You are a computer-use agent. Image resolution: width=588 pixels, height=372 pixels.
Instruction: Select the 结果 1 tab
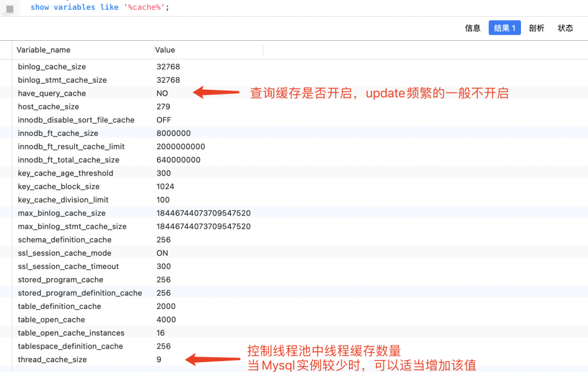505,28
